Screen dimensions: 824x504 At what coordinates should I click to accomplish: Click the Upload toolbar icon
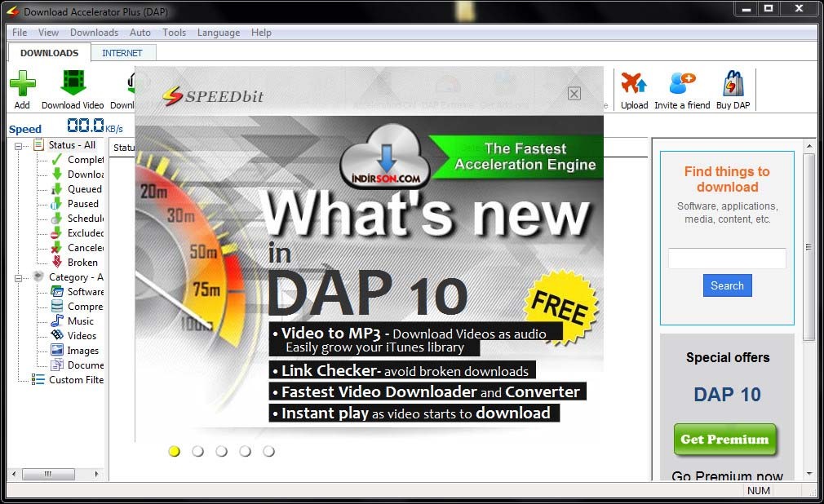point(634,83)
